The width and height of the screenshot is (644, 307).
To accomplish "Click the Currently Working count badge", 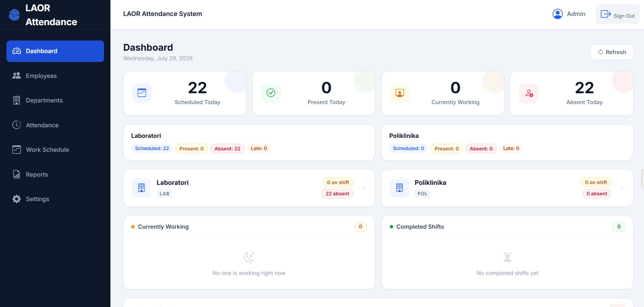I will (x=361, y=227).
